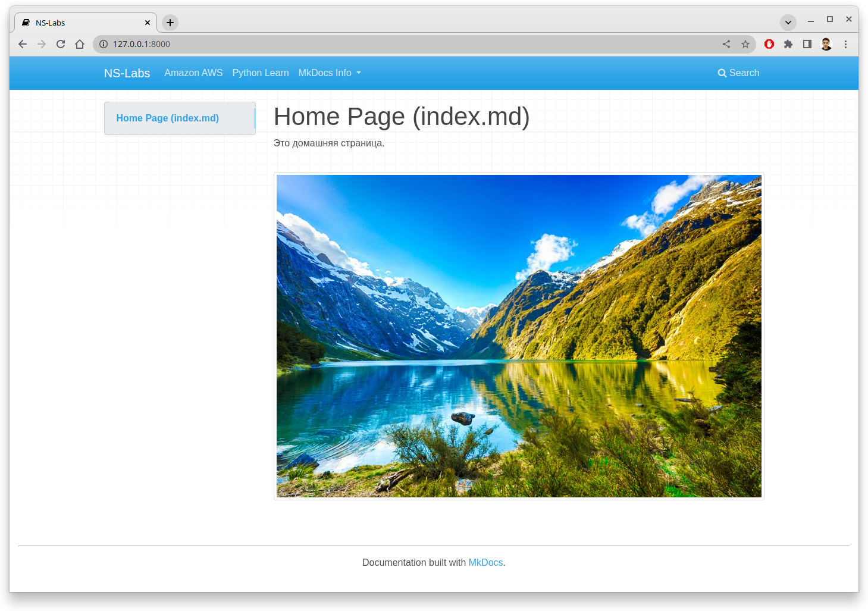The image size is (868, 611).
Task: Go to browser home page icon
Action: pyautogui.click(x=80, y=44)
